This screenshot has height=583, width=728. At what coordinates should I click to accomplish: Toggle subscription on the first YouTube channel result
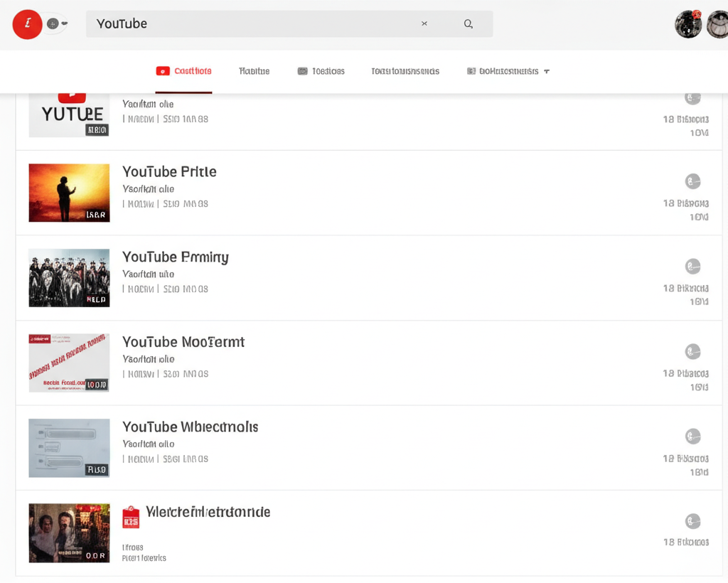692,97
